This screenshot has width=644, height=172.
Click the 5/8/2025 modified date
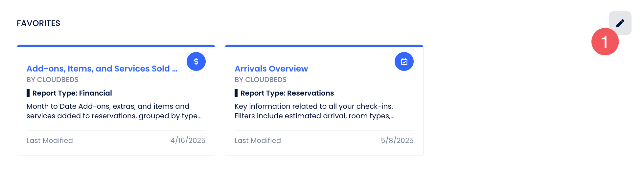tap(397, 141)
